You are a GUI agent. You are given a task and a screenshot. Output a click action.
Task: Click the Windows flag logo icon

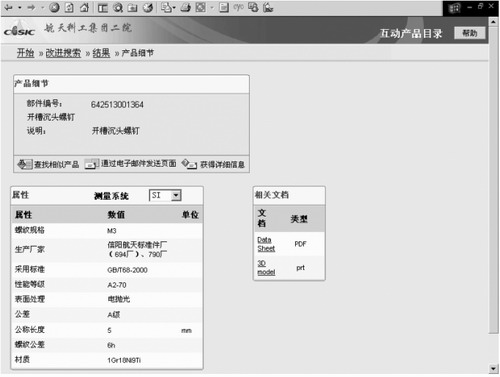[x=454, y=8]
